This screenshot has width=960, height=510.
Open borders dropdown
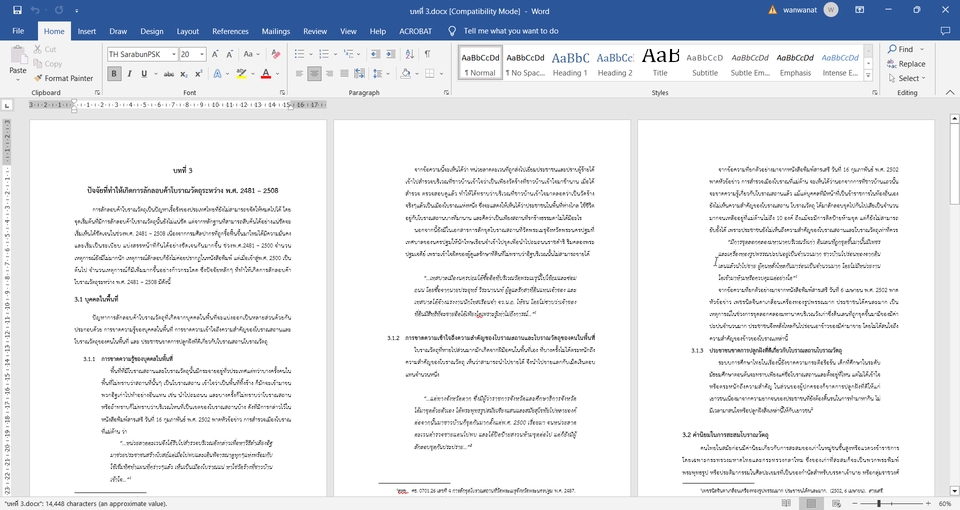point(441,73)
